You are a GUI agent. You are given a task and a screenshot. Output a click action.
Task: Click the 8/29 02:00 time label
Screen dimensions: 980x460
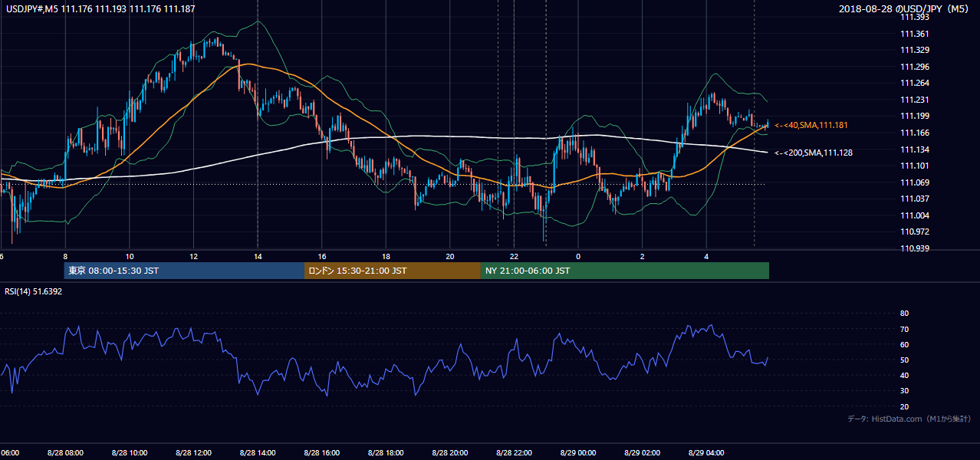(642, 453)
